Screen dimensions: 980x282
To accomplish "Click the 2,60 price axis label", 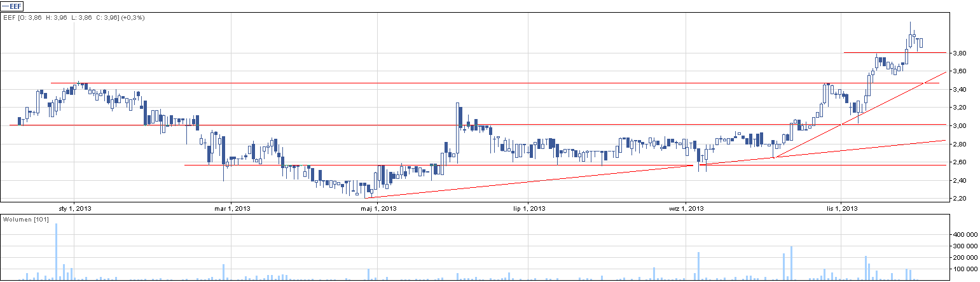I will (x=958, y=162).
